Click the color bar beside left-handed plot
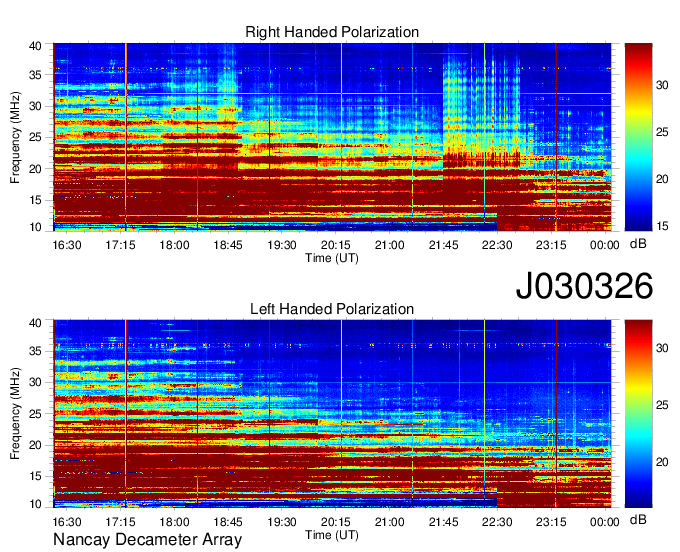 [x=638, y=414]
